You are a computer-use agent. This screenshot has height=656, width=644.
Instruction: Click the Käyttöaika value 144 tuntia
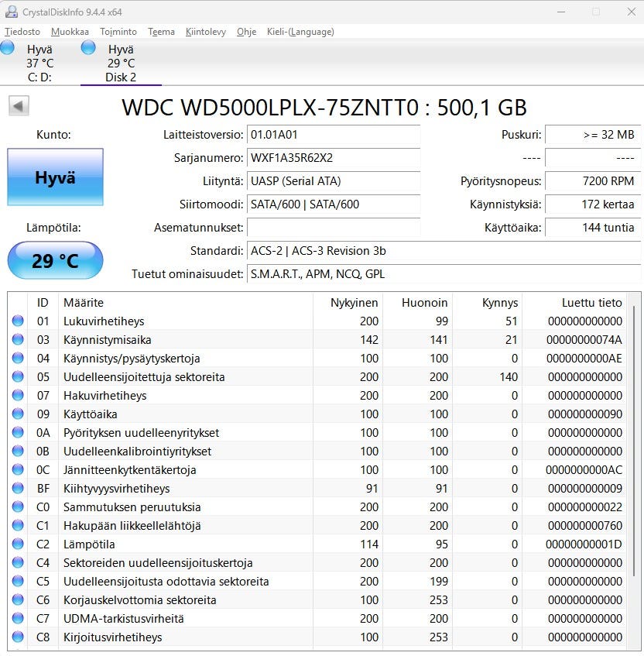[x=593, y=228]
